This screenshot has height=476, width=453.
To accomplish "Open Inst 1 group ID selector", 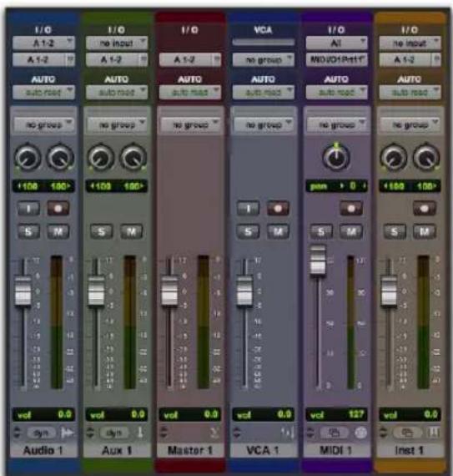I will 410,124.
